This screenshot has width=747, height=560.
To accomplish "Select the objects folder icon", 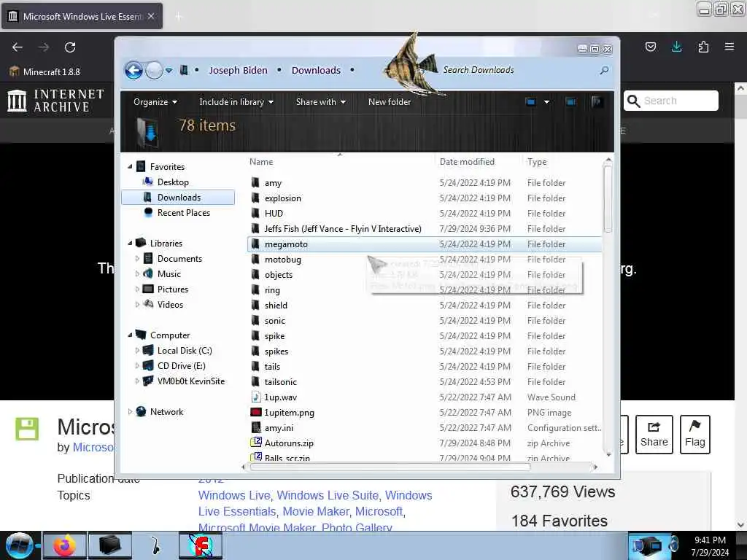I will tap(256, 275).
